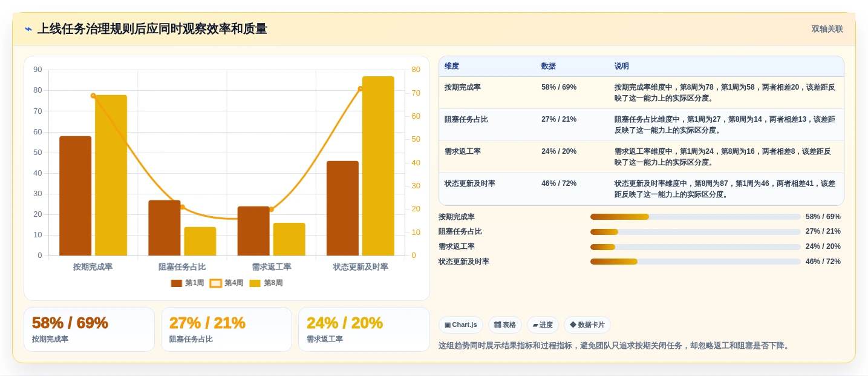Viewport: 868px width, 376px height.
Task: Click the 状态更新及时率 第1周 bar
Action: coord(342,208)
